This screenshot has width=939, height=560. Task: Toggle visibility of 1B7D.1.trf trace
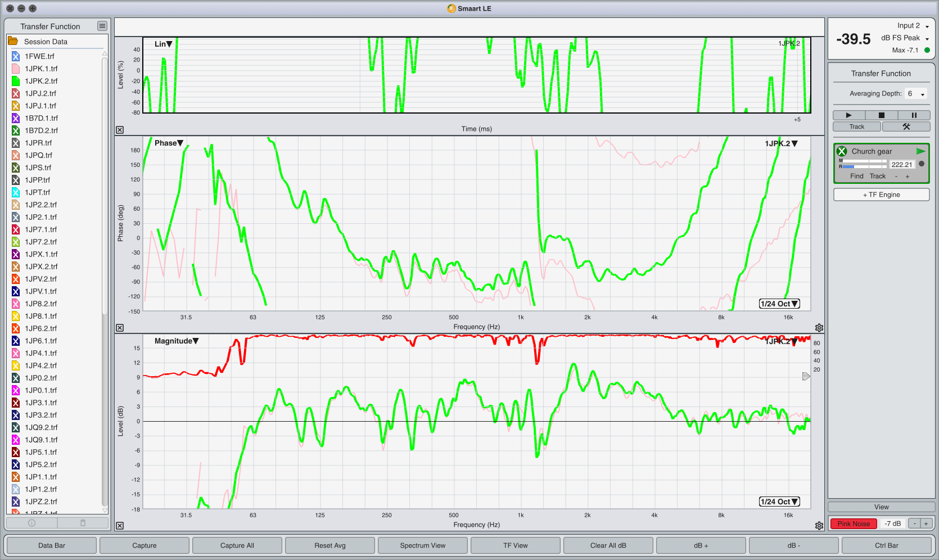(16, 118)
